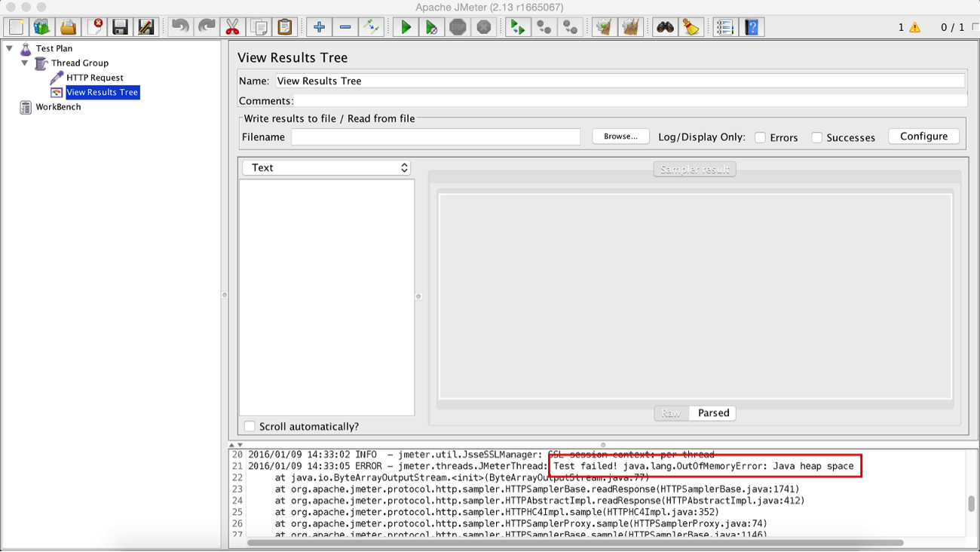This screenshot has height=552, width=980.
Task: Click the Expand All plus icon
Action: pyautogui.click(x=319, y=28)
